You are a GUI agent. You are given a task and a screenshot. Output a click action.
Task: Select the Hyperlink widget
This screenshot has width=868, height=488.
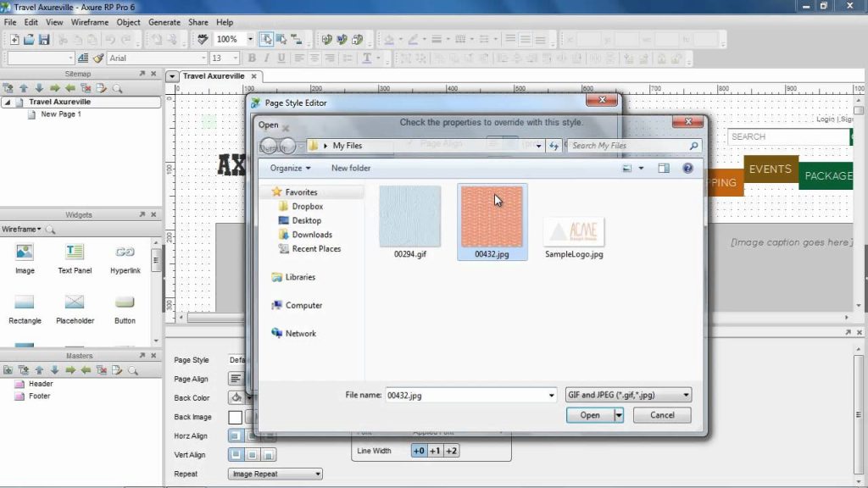(x=125, y=258)
